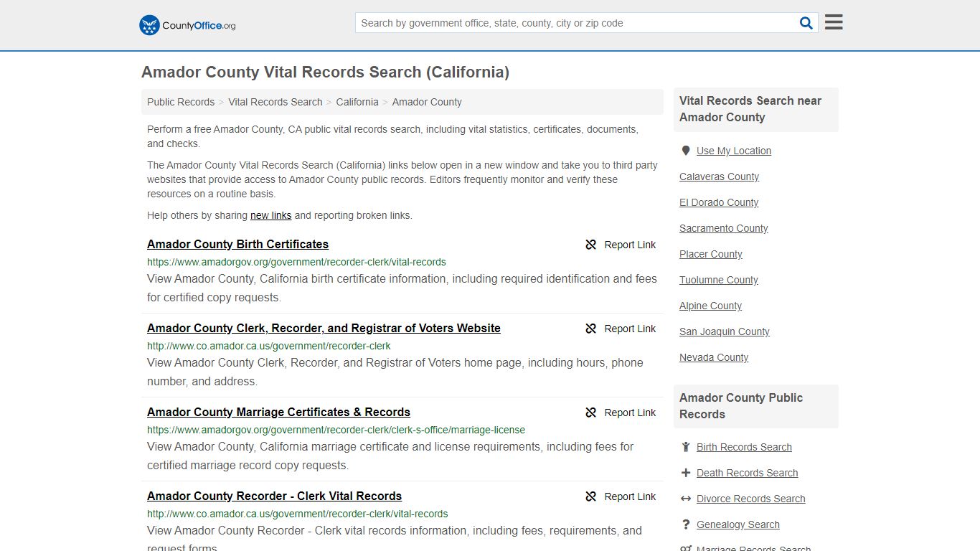
Task: Click broken-link icon beside Clerk Recorder Website
Action: pos(591,329)
